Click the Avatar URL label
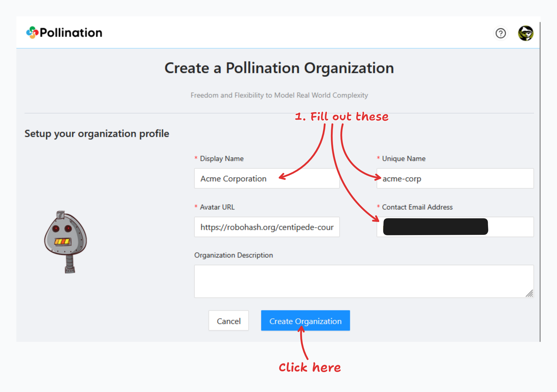The width and height of the screenshot is (557, 392). tap(217, 207)
